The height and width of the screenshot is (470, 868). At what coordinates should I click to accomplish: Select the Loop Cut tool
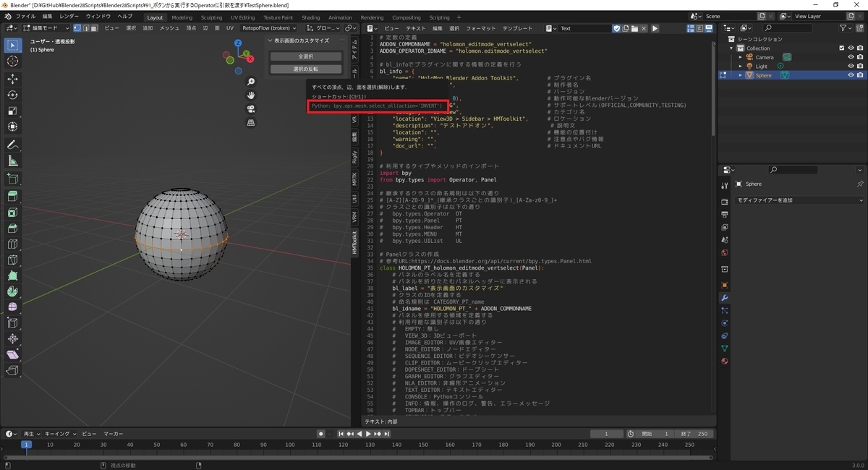(12, 244)
